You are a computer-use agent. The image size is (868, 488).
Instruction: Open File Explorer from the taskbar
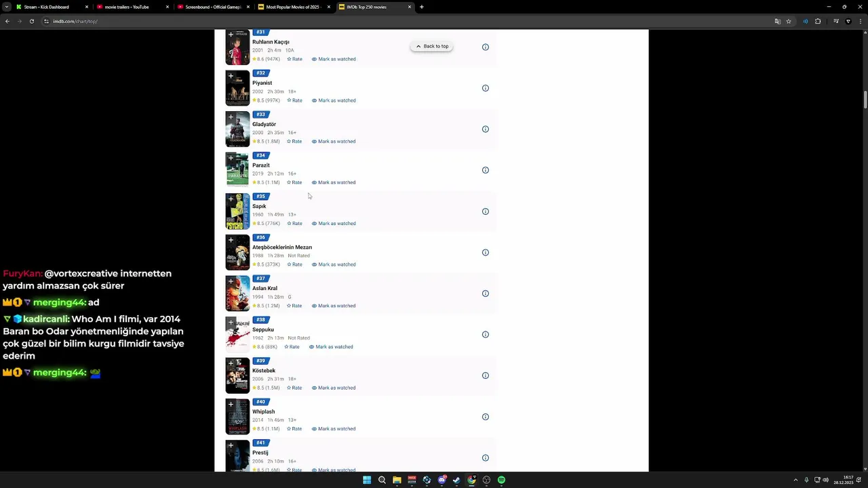pos(397,480)
